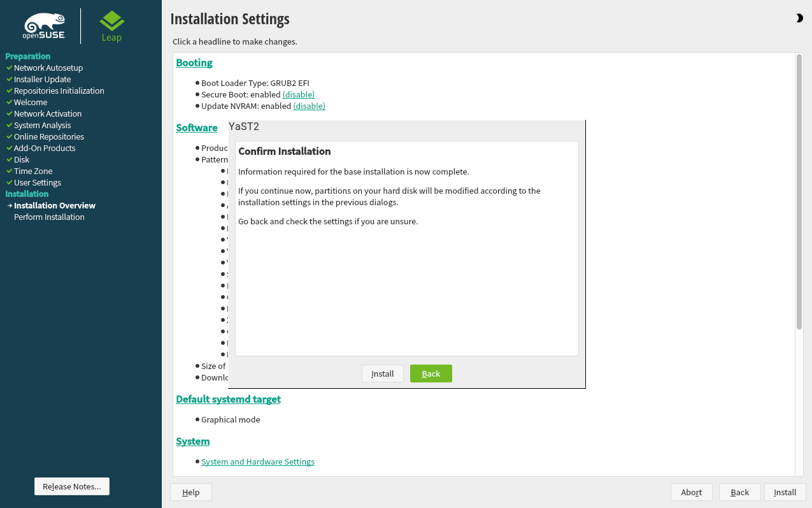Open the Booting settings headline
This screenshot has height=508, width=812.
pyautogui.click(x=194, y=62)
